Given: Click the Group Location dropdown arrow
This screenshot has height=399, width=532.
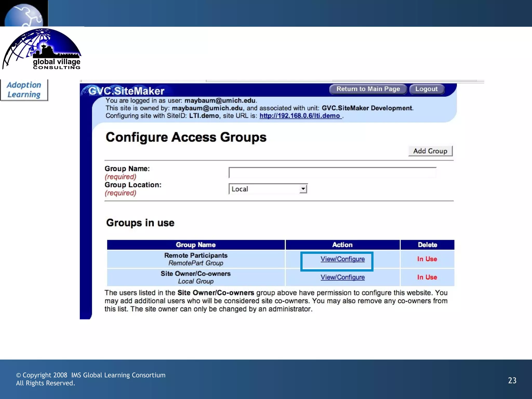Looking at the screenshot, I should pos(303,189).
